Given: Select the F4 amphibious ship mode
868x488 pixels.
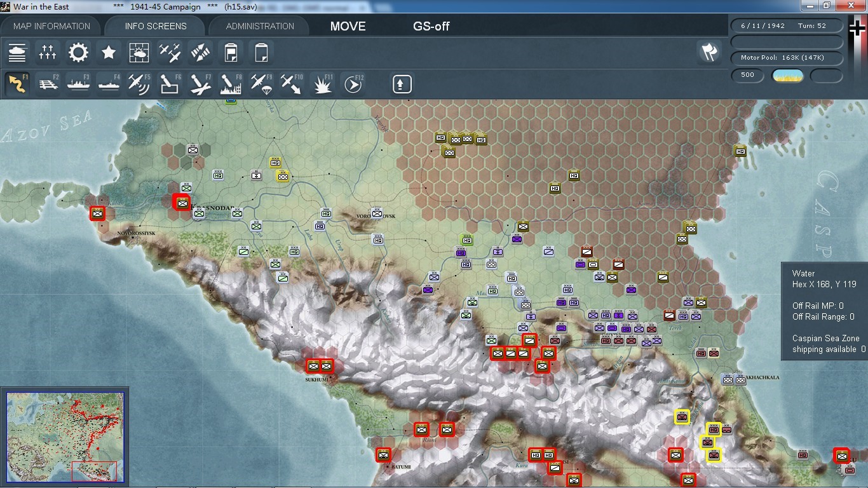Looking at the screenshot, I should (109, 84).
